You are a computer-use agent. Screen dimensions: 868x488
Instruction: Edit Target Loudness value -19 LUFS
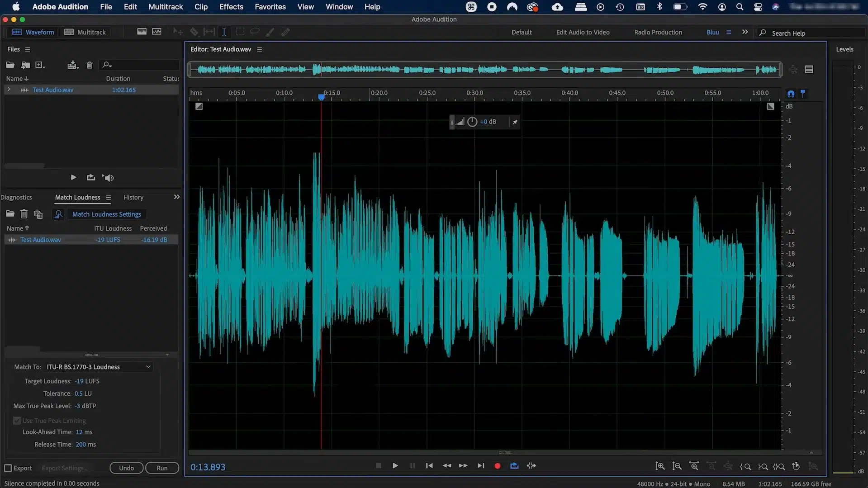pyautogui.click(x=87, y=381)
